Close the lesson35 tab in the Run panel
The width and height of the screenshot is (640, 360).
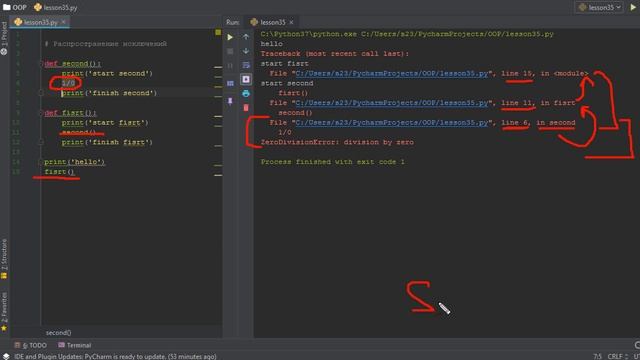pos(291,22)
